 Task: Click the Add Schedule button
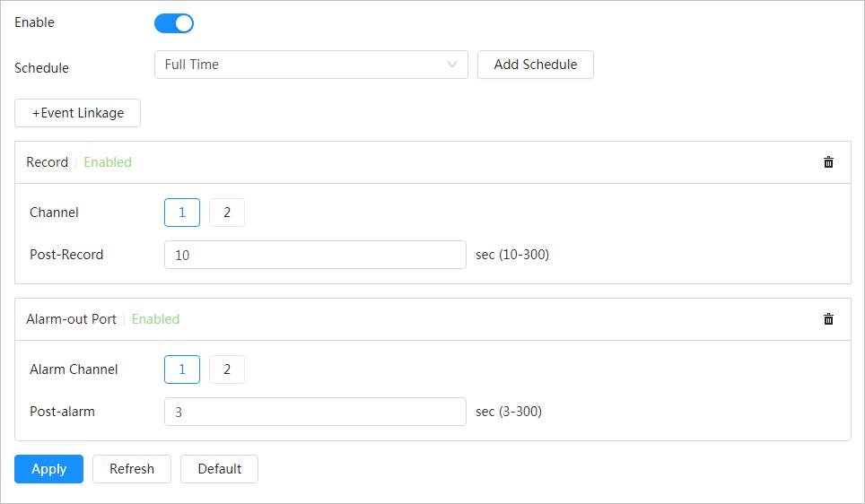pyautogui.click(x=535, y=65)
